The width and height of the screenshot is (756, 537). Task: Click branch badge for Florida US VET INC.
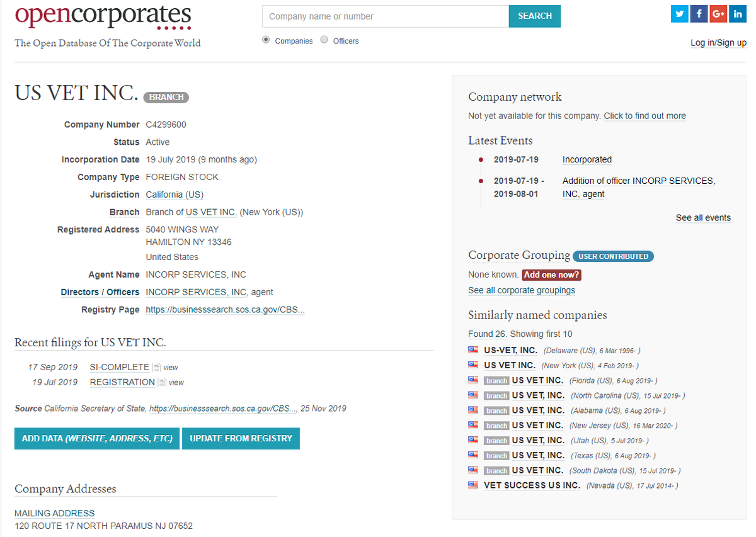(x=496, y=381)
